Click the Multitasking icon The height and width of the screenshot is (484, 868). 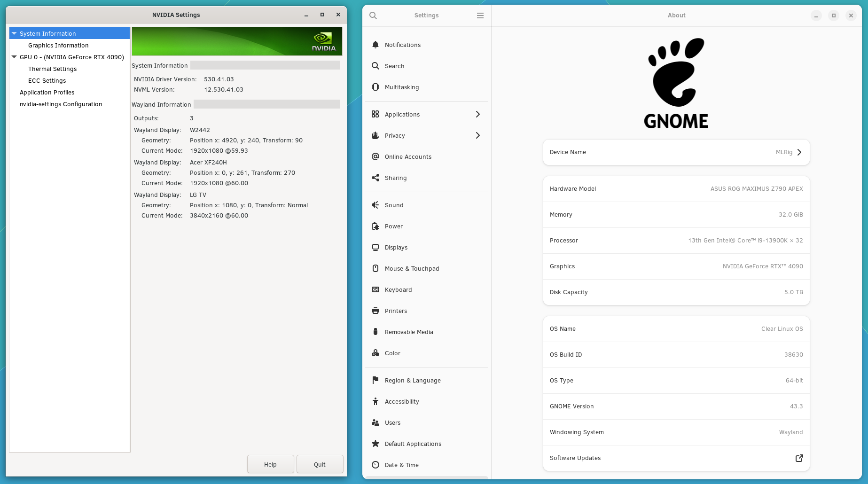(x=375, y=87)
